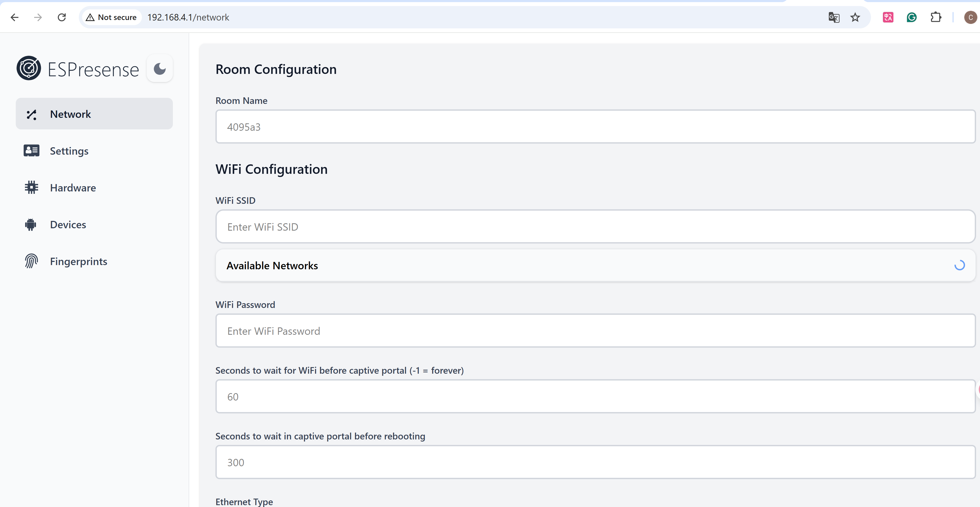980x507 pixels.
Task: Open the Hardware page
Action: pos(73,188)
